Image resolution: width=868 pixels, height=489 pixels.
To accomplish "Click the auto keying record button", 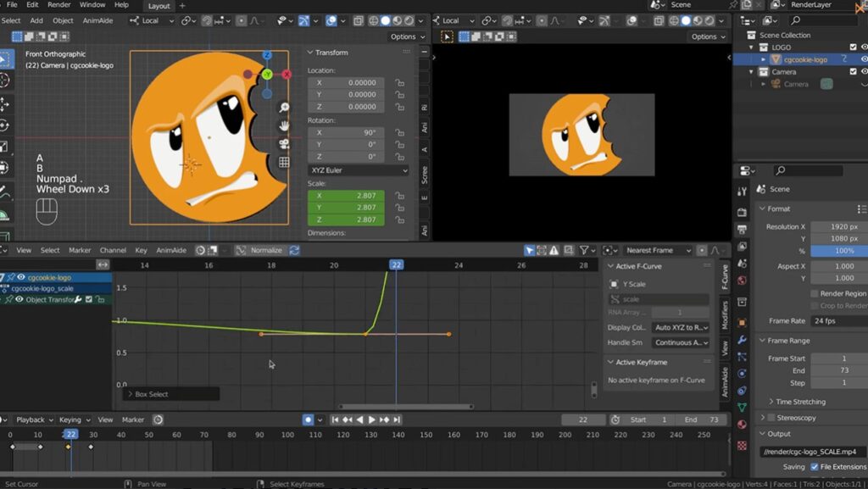I will pyautogui.click(x=309, y=420).
